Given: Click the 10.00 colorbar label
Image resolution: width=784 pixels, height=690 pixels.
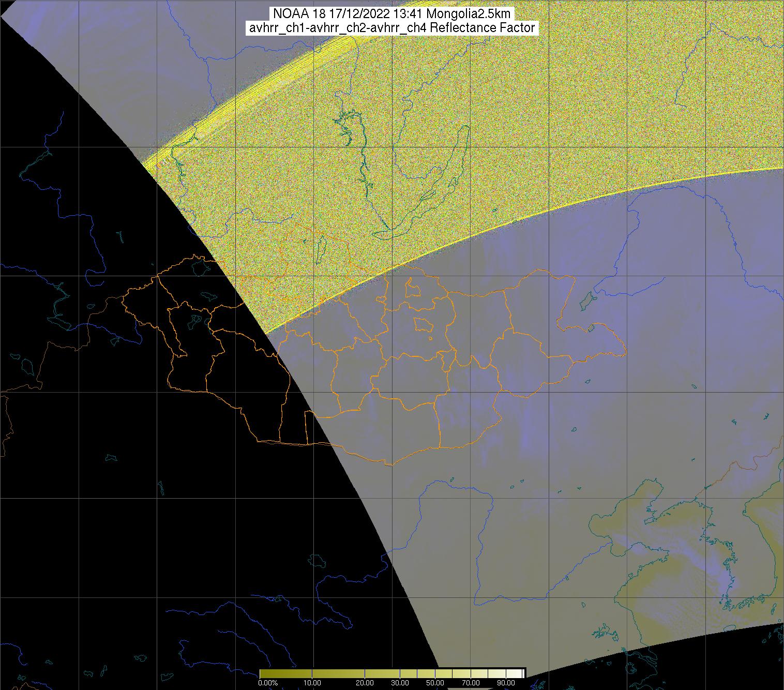Looking at the screenshot, I should [313, 683].
